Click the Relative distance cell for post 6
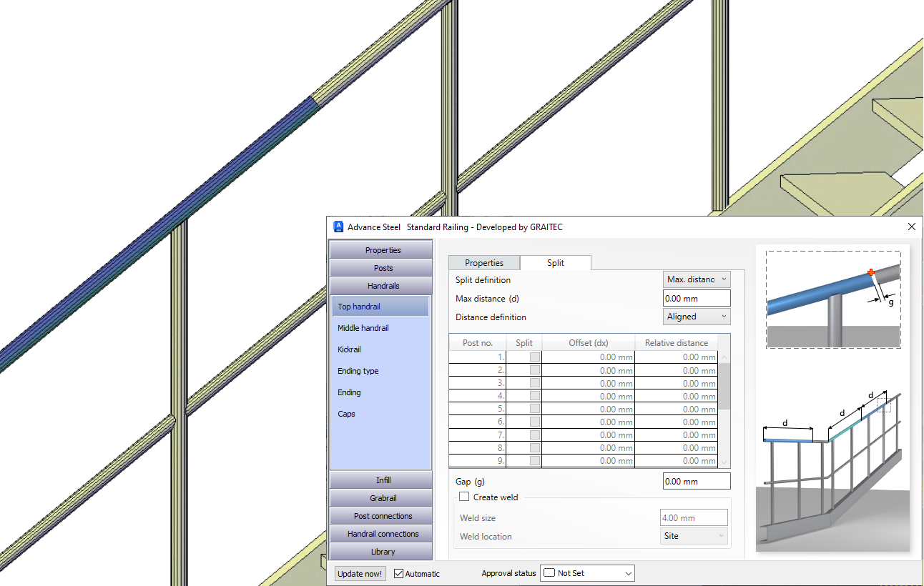Image resolution: width=924 pixels, height=586 pixels. [676, 422]
